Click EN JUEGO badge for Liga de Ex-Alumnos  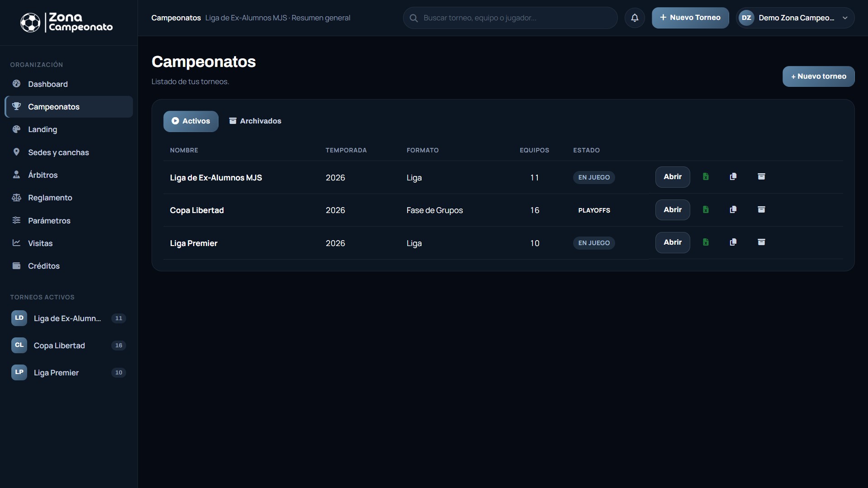(594, 177)
